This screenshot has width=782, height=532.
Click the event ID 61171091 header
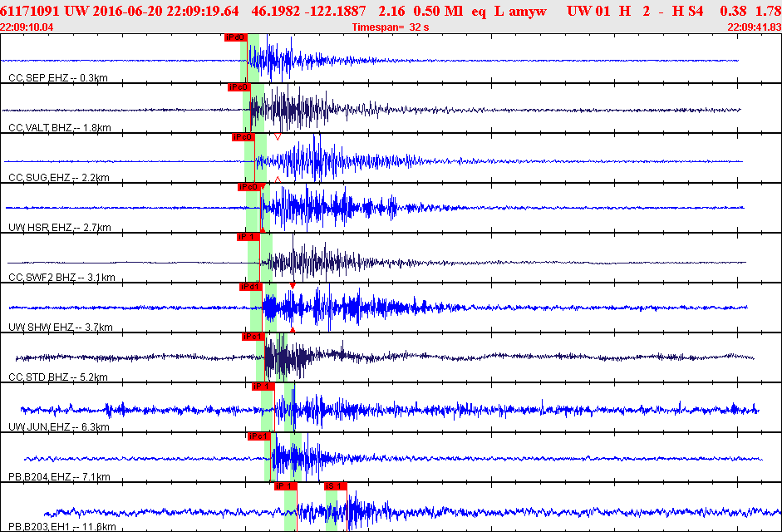[x=30, y=11]
